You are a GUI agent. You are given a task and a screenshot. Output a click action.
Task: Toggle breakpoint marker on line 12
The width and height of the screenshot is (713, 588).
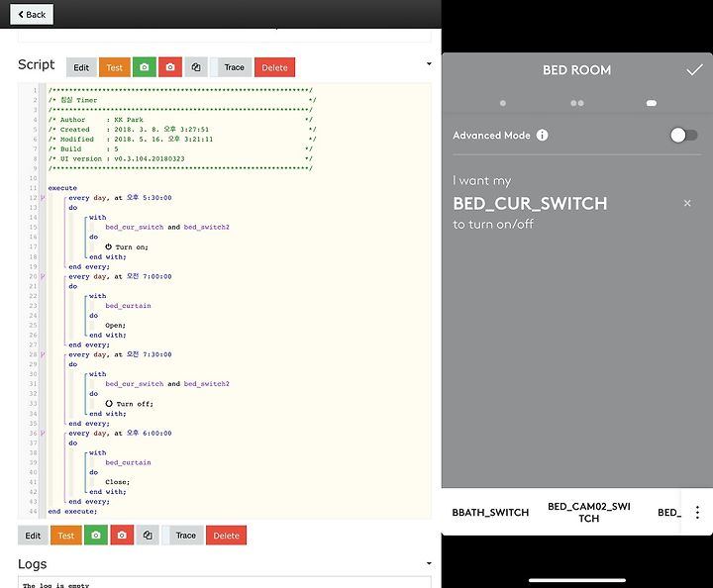click(x=43, y=198)
